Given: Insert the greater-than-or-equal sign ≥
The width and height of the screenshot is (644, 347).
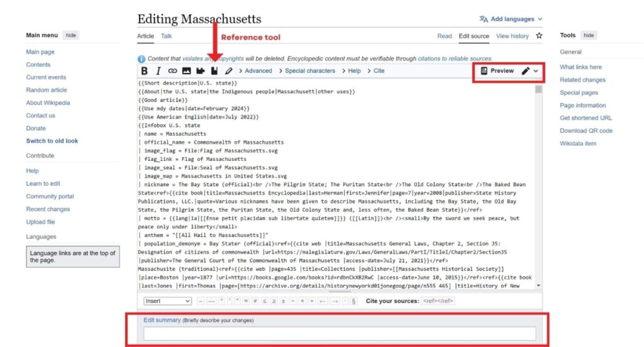Looking at the screenshot, I should 274,301.
